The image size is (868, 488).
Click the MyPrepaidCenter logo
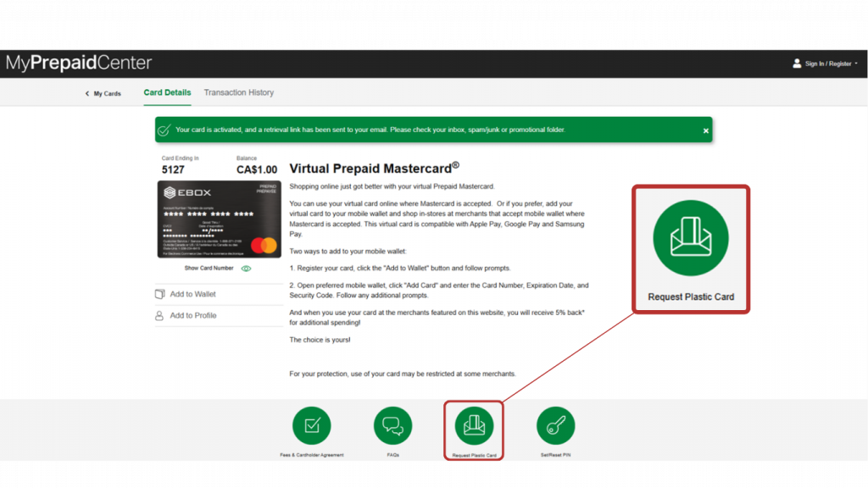(79, 63)
